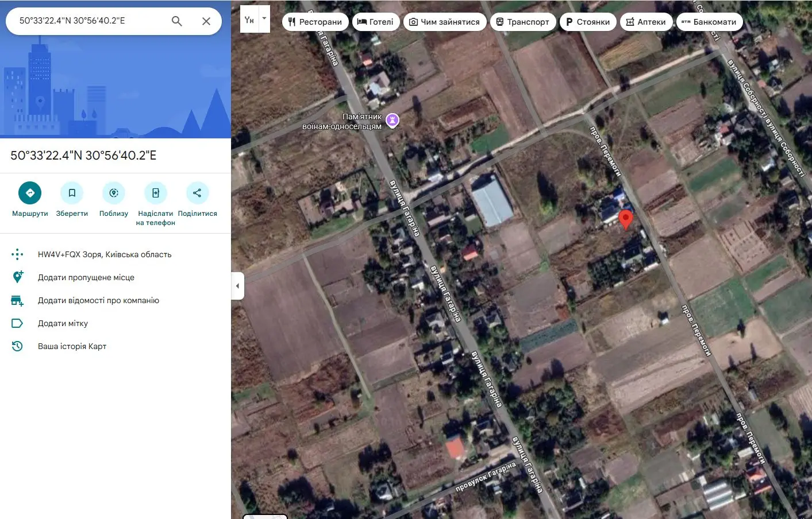Click the Надіслати на телефон icon
The image size is (812, 519).
pyautogui.click(x=155, y=192)
